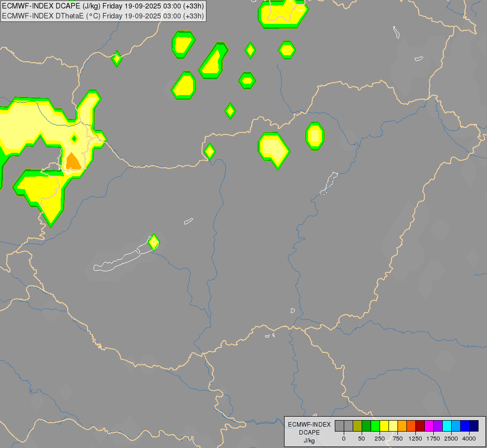Pick the dark red legend swatch
This screenshot has width=487, height=448.
coord(420,426)
